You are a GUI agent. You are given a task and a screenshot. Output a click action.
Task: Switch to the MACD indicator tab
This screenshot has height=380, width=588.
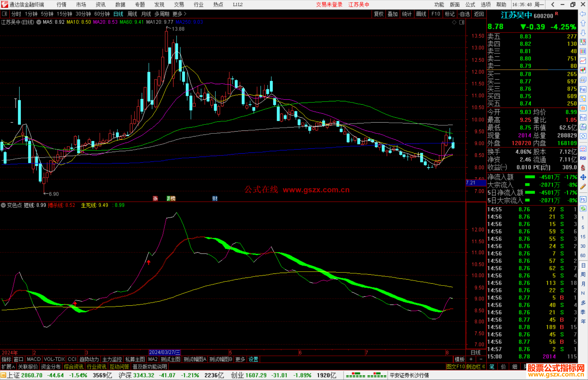(x=34, y=359)
